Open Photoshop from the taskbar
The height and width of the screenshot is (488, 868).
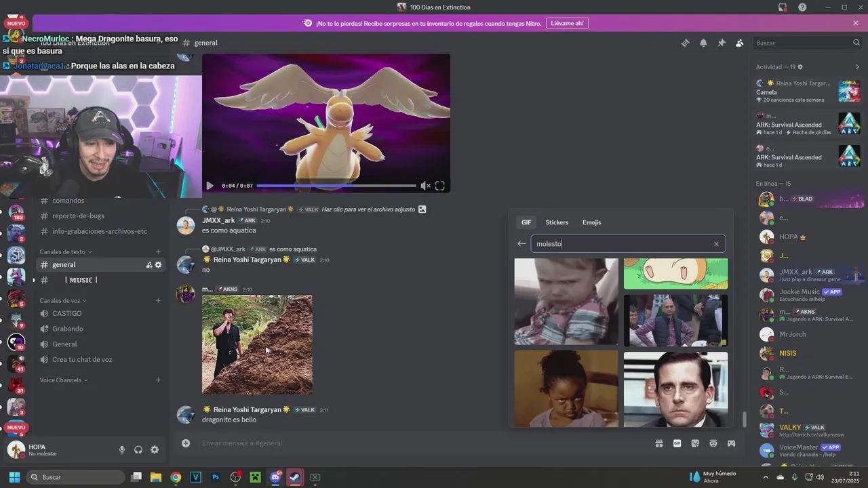click(216, 477)
